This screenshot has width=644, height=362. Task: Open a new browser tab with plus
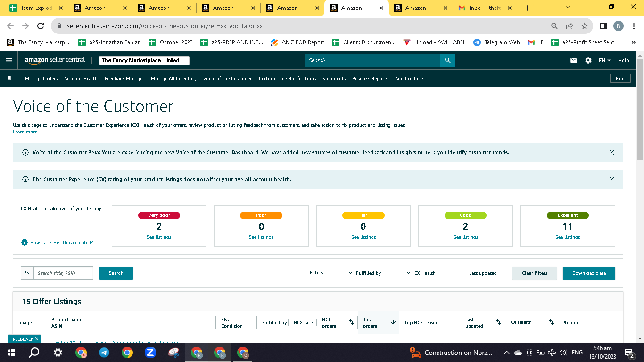click(x=528, y=8)
